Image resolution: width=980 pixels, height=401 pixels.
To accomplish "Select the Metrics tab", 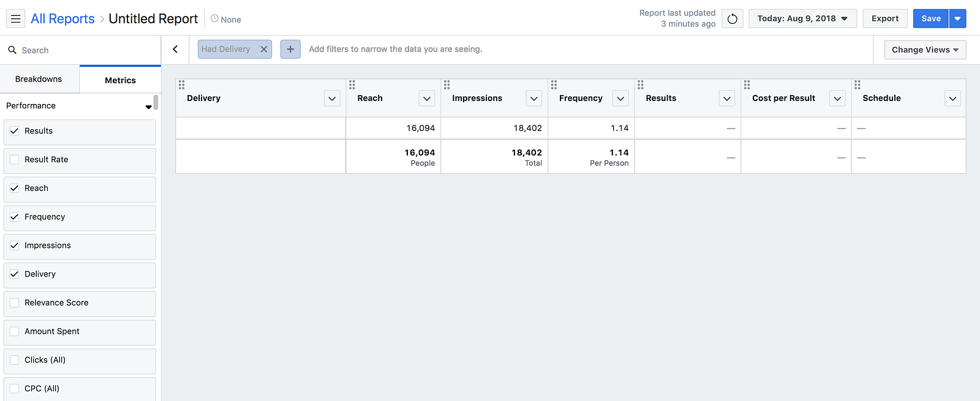I will pyautogui.click(x=120, y=80).
